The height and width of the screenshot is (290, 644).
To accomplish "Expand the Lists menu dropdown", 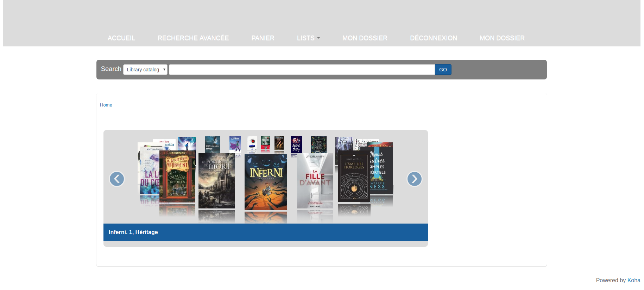I will coord(308,38).
